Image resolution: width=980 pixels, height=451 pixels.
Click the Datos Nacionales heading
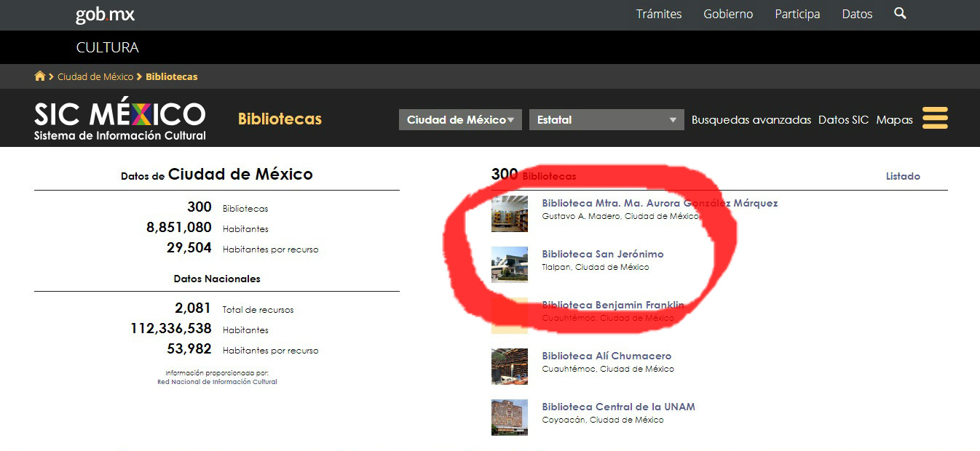(217, 279)
